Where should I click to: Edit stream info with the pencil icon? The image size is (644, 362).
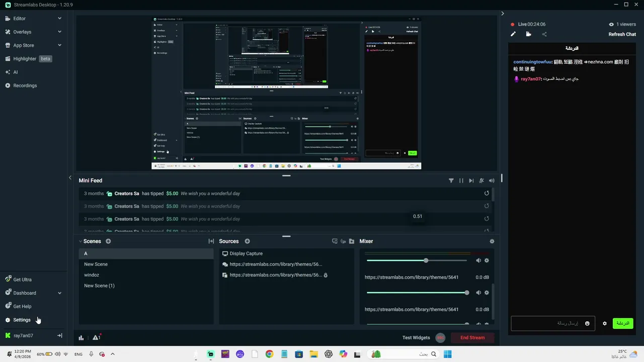pos(513,34)
